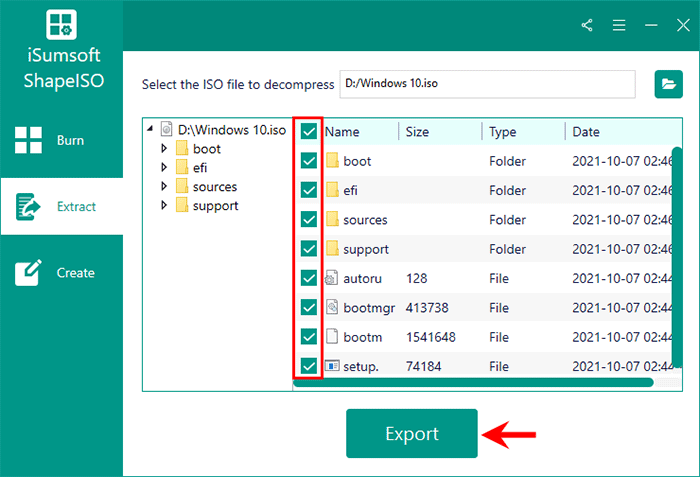
Task: Click the vertical scrollbar of file list
Action: 677,257
